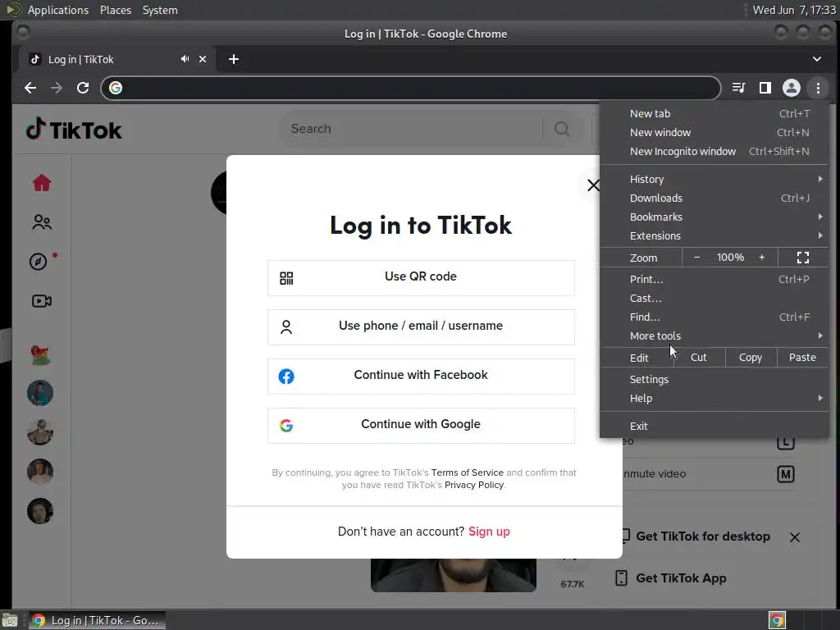
Task: Close the Log in to TikTok dialog
Action: point(593,185)
